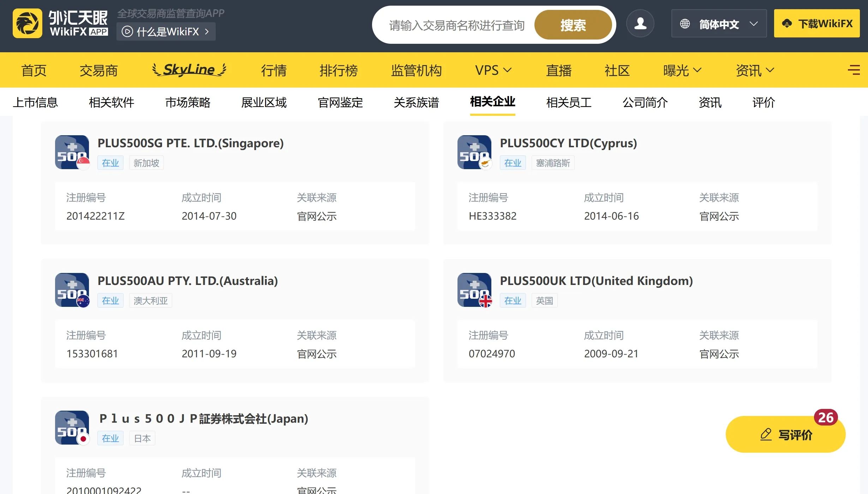
Task: Switch to the 上市信息 tab
Action: pyautogui.click(x=35, y=102)
